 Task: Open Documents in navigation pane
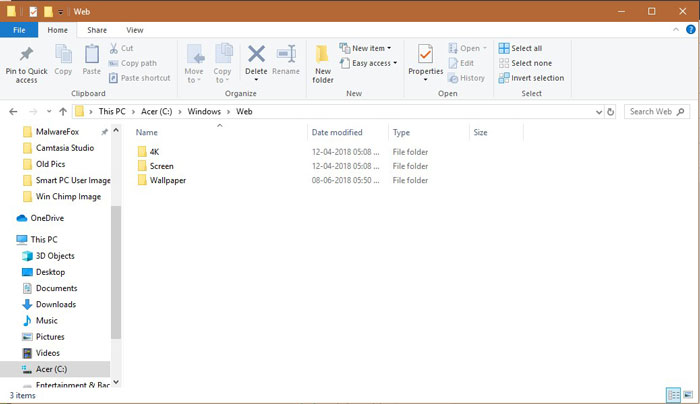tap(50, 288)
